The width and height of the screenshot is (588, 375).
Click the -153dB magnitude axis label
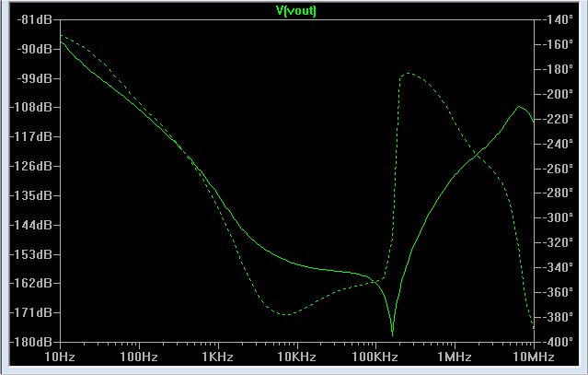(30, 254)
